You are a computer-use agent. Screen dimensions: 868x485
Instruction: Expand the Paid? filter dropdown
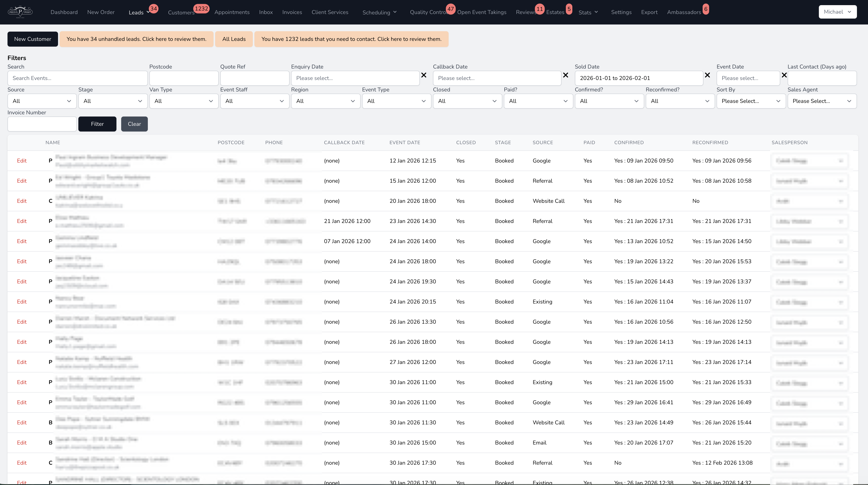point(538,101)
